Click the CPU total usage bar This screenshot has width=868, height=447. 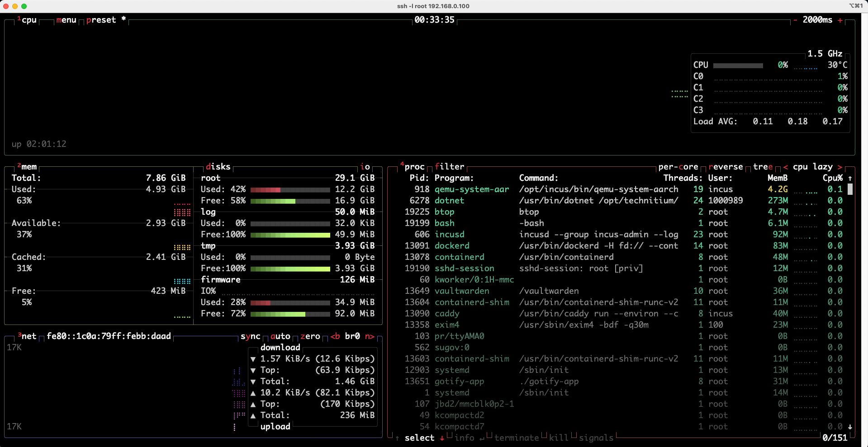click(x=738, y=66)
